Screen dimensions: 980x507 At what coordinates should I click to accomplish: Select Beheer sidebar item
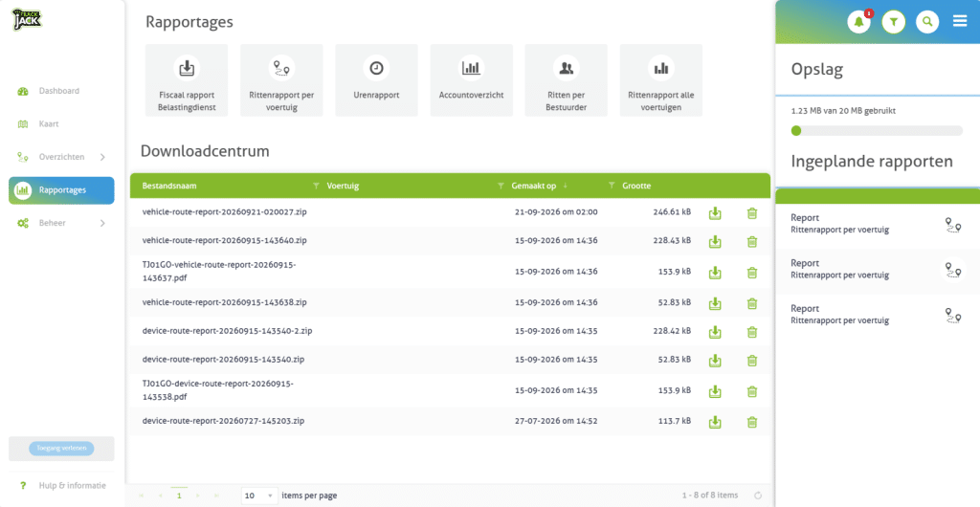(x=61, y=223)
